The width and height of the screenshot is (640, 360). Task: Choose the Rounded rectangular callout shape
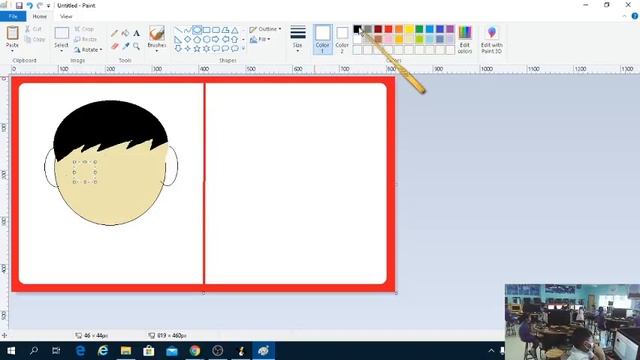coord(216,49)
